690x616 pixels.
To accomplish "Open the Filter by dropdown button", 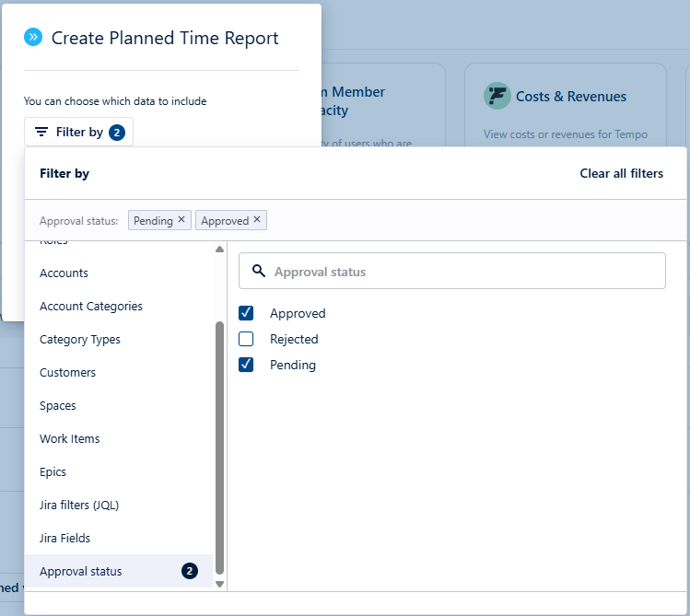I will (x=78, y=132).
